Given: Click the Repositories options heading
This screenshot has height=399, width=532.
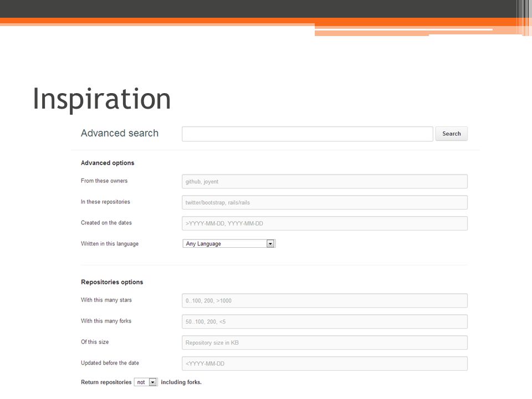Looking at the screenshot, I should click(x=112, y=282).
